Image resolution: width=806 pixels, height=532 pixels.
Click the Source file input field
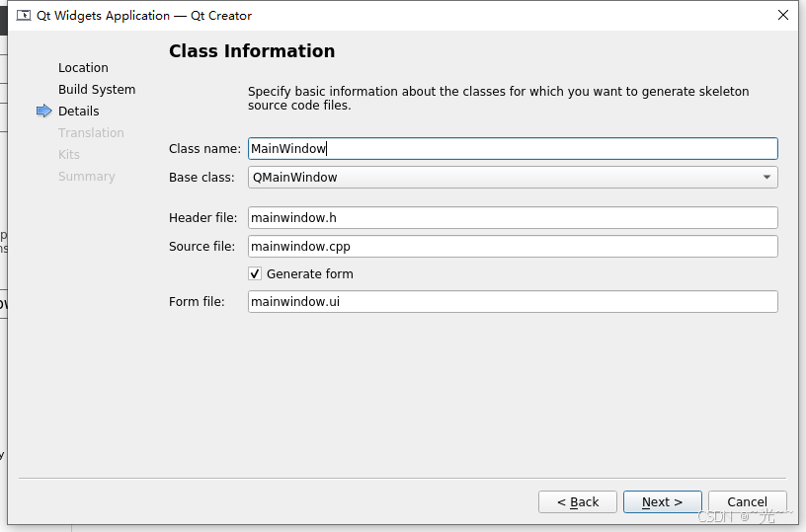point(513,247)
